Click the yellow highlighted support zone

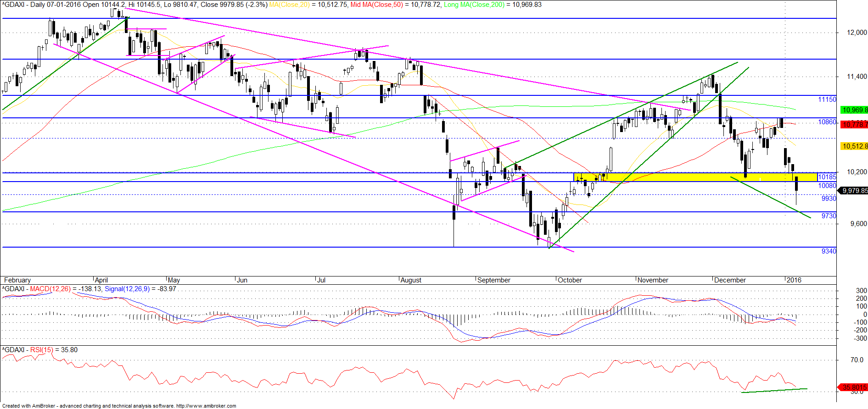695,177
